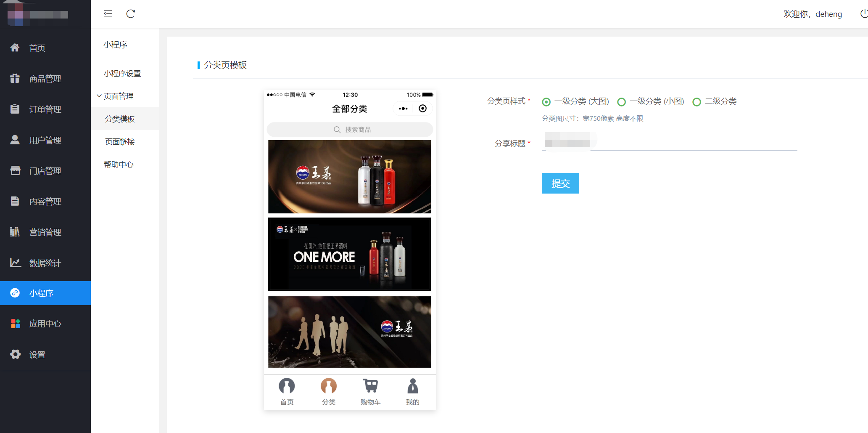868x433 pixels.
Task: Click the gear icon beside 设置
Action: [x=15, y=354]
